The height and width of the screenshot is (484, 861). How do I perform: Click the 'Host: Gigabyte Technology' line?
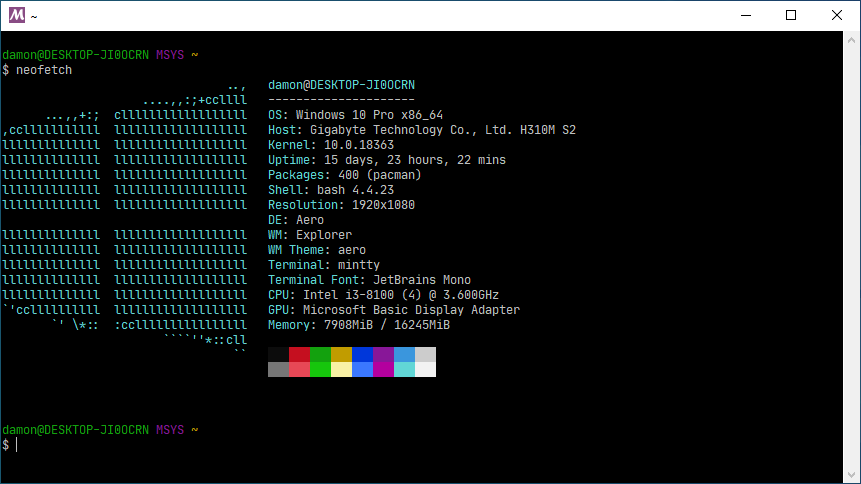[422, 130]
